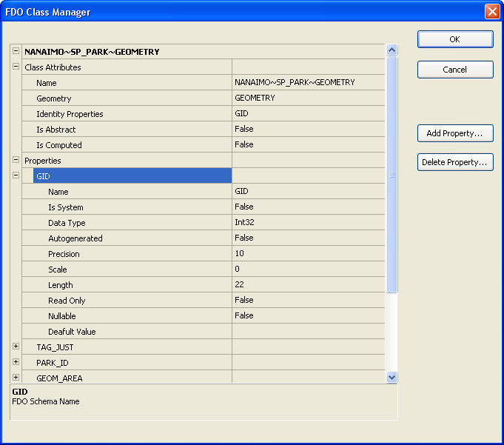Select the highlighted GID property row

click(x=132, y=176)
